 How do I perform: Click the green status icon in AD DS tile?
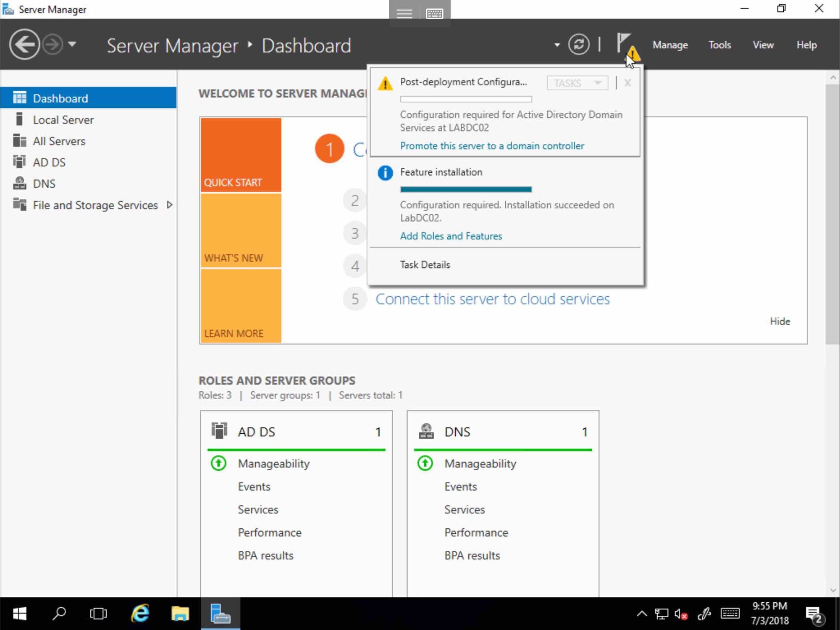218,463
